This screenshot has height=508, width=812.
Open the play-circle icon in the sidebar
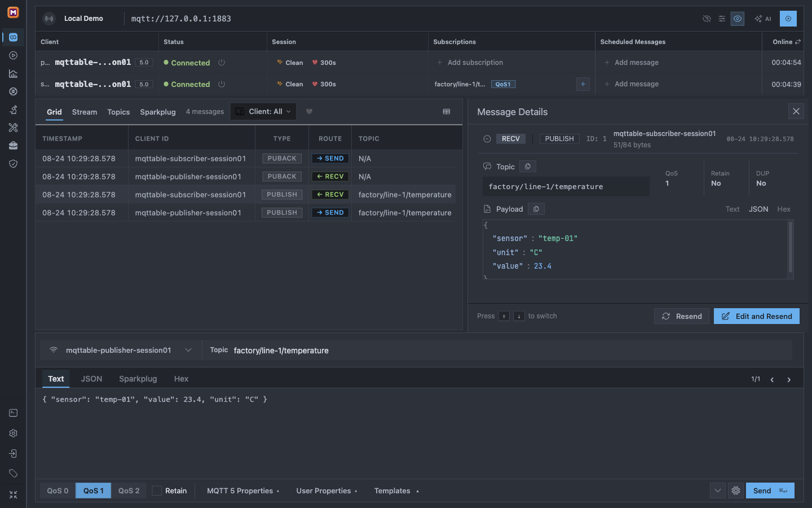pos(13,55)
